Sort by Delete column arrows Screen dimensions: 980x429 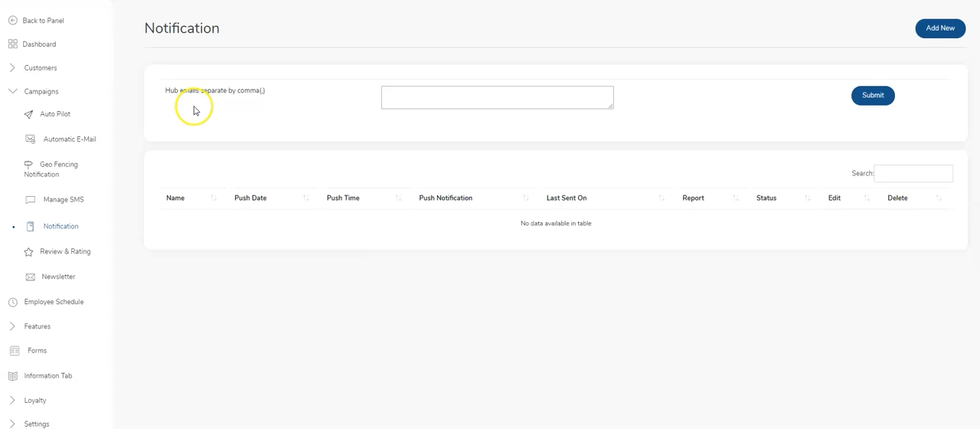[938, 198]
